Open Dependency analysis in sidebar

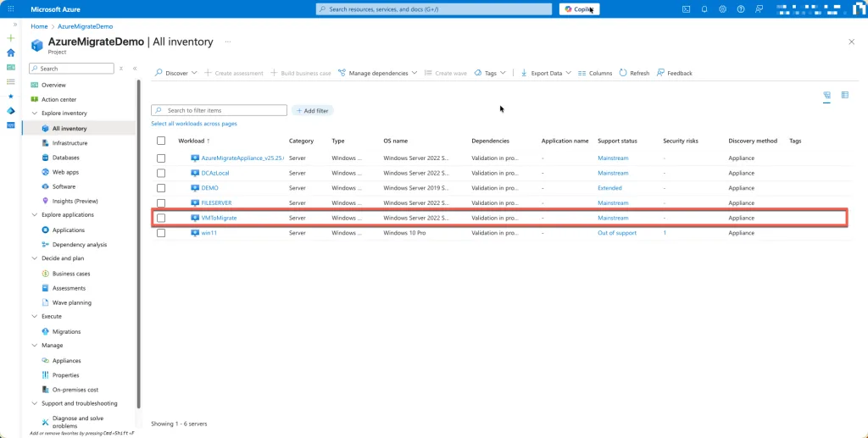pyautogui.click(x=79, y=245)
